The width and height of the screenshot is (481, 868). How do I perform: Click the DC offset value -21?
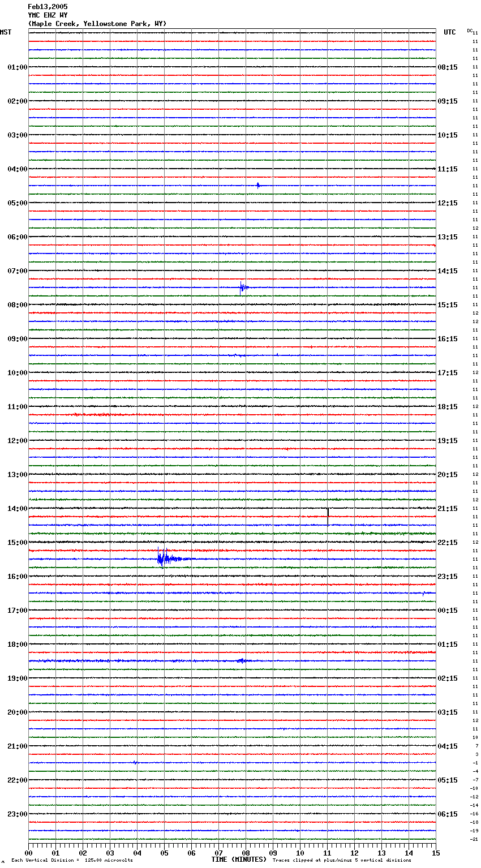[x=475, y=839]
